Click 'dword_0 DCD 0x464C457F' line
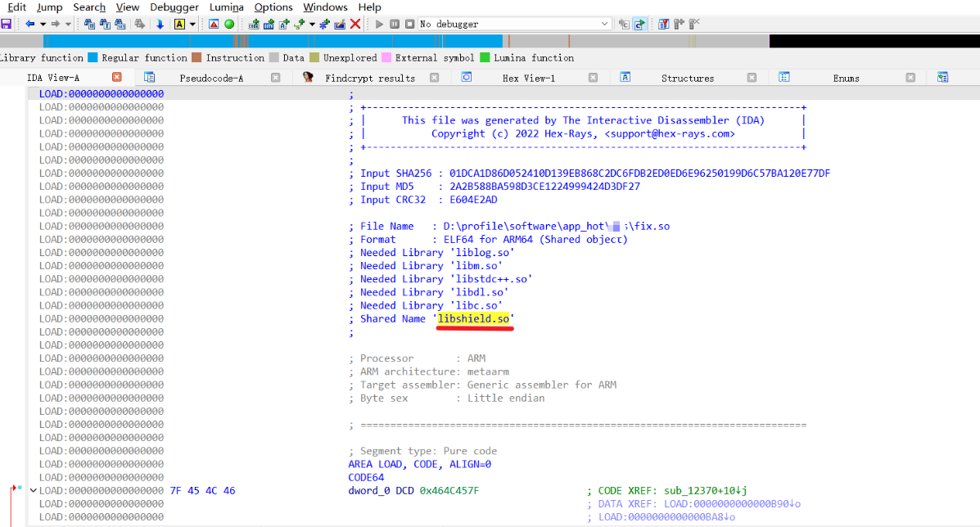Image resolution: width=980 pixels, height=527 pixels. click(x=413, y=491)
